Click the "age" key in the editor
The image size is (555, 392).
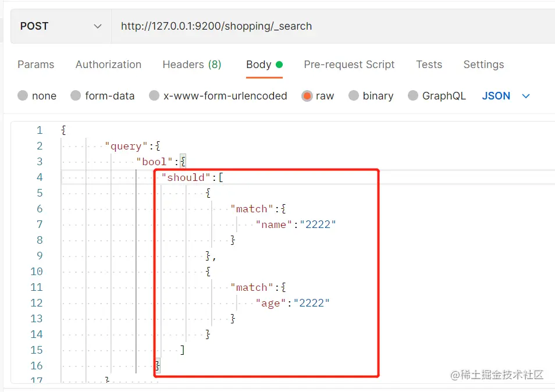tap(271, 303)
